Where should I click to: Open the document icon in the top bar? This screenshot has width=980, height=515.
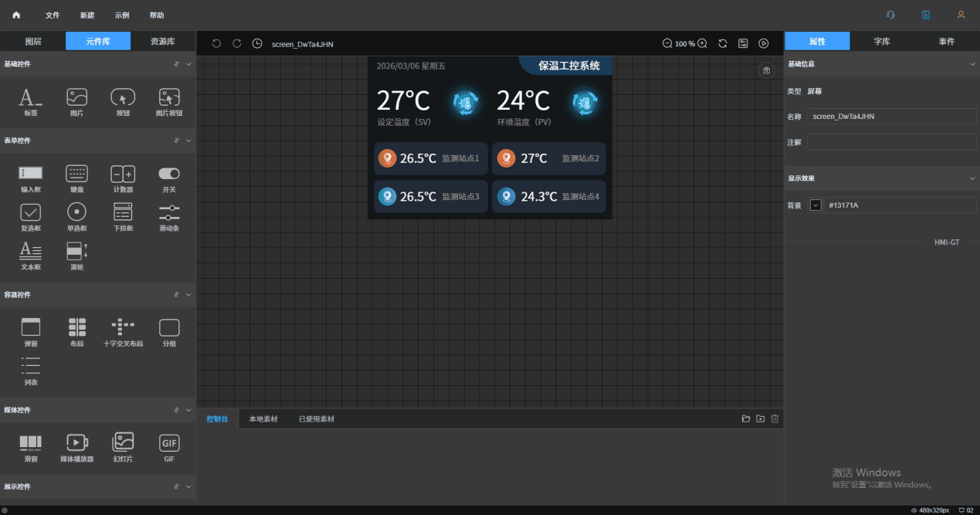click(926, 15)
